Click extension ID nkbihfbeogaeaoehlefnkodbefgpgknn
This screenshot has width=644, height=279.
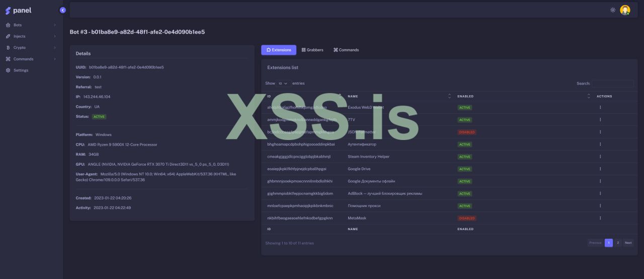pos(300,218)
